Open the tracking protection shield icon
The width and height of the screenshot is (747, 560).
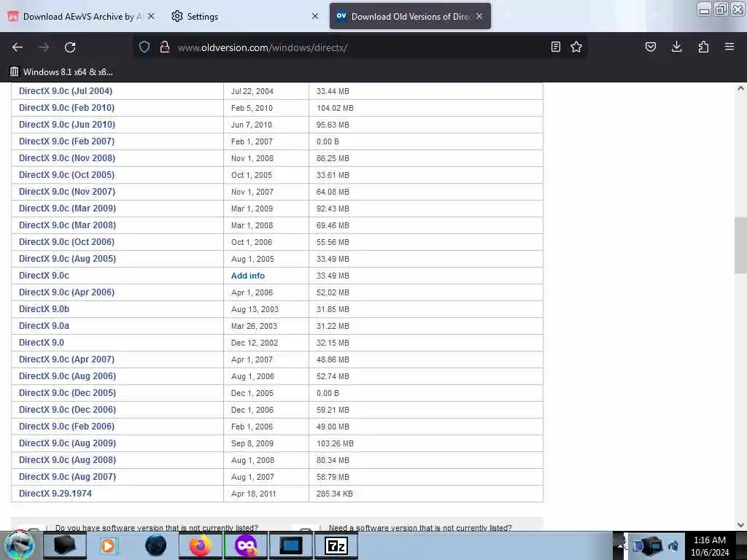tap(144, 47)
